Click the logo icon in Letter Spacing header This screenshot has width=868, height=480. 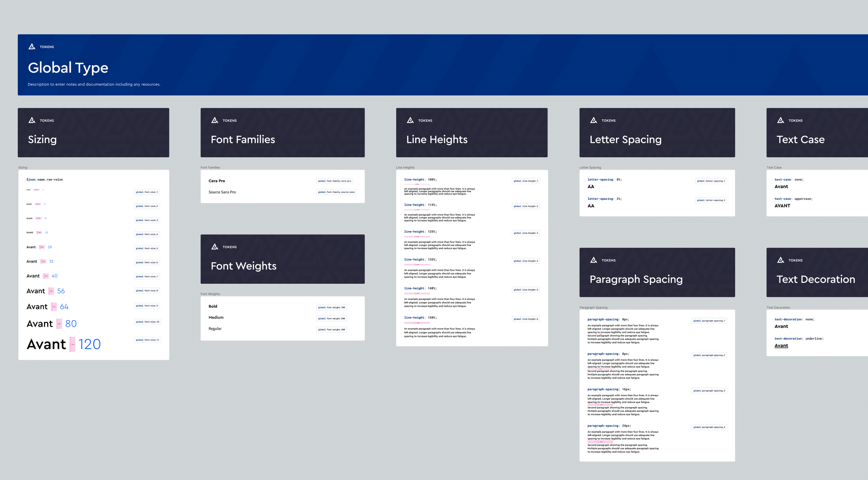(593, 120)
